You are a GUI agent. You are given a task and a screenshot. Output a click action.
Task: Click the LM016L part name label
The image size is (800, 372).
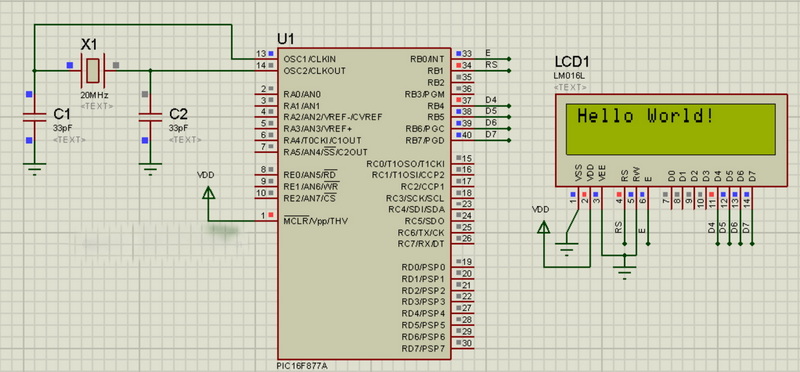[x=570, y=76]
